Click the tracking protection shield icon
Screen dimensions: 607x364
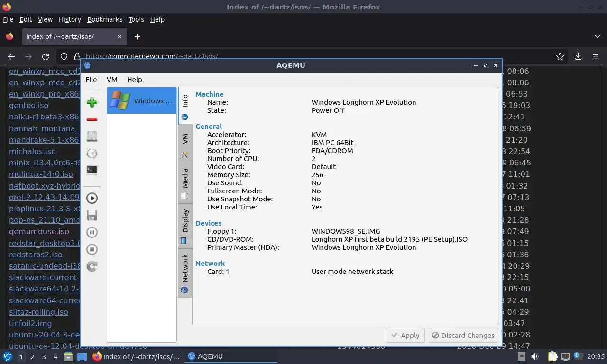coord(64,56)
